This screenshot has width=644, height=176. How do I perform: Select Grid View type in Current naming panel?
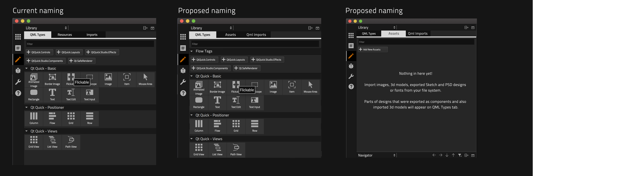click(x=34, y=142)
